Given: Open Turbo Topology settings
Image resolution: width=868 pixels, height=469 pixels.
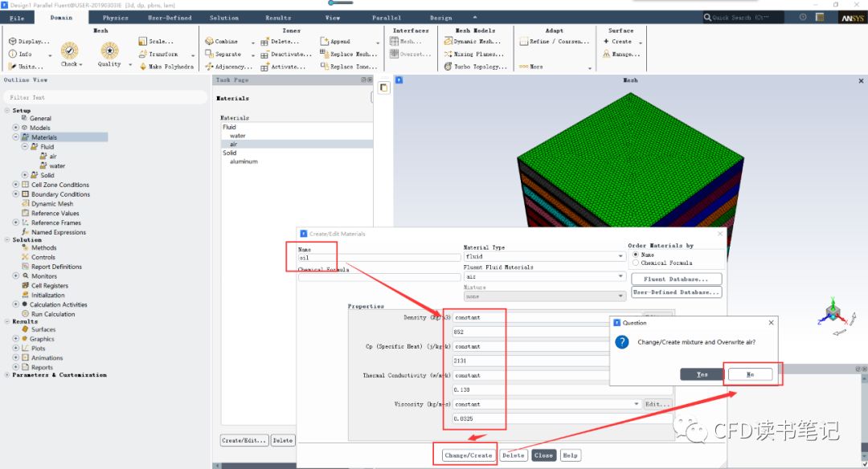Looking at the screenshot, I should 476,67.
